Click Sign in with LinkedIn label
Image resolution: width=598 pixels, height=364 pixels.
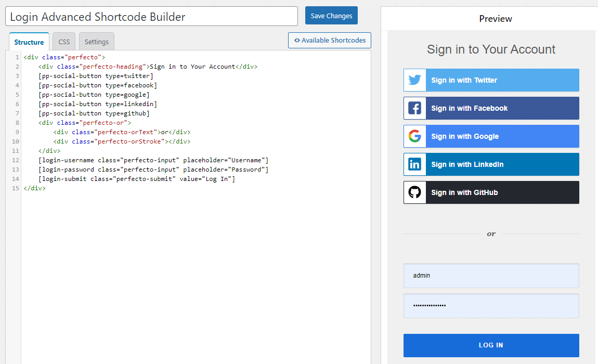(x=467, y=164)
